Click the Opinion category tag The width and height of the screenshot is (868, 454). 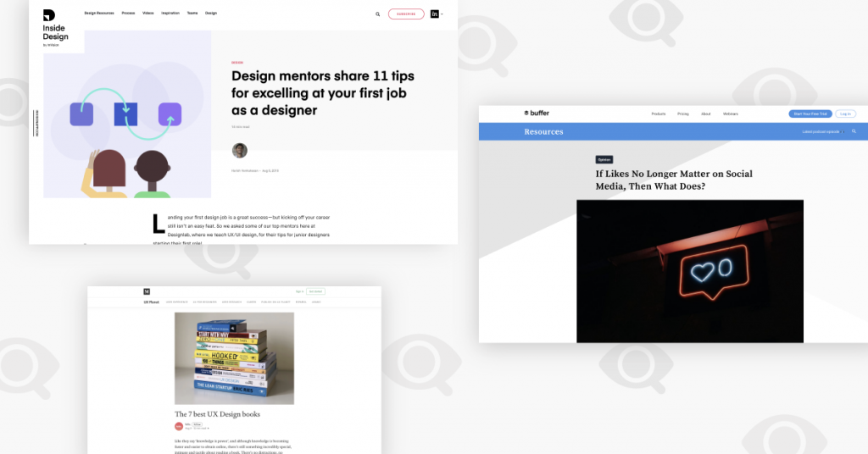[604, 159]
